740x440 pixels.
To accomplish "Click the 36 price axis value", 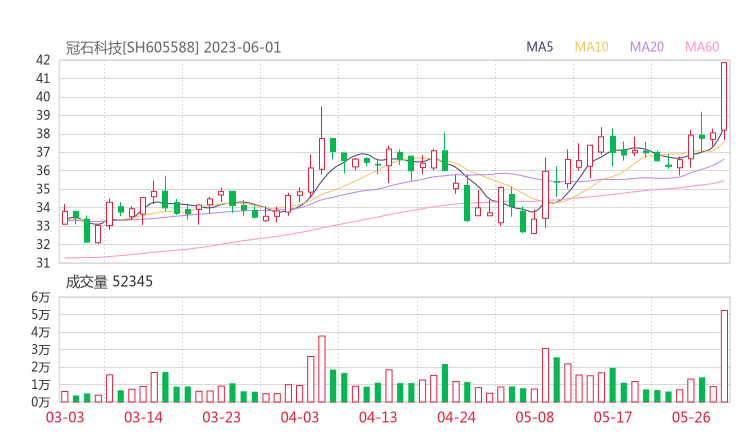I will (43, 170).
